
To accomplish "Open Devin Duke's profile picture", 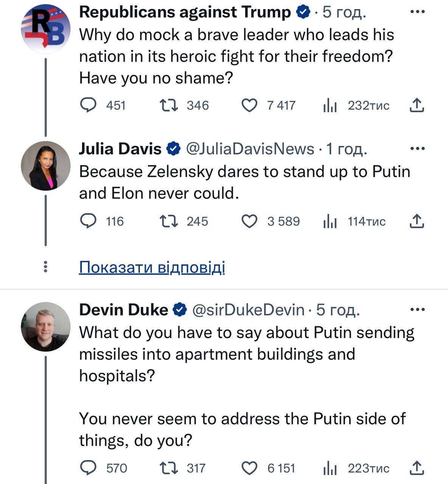I will (45, 327).
